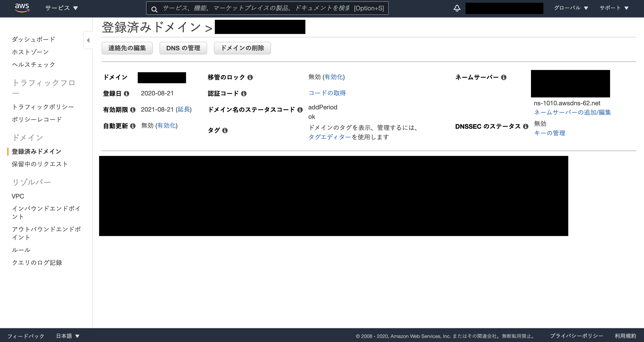
Task: Open the notifications bell icon
Action: coord(457,8)
